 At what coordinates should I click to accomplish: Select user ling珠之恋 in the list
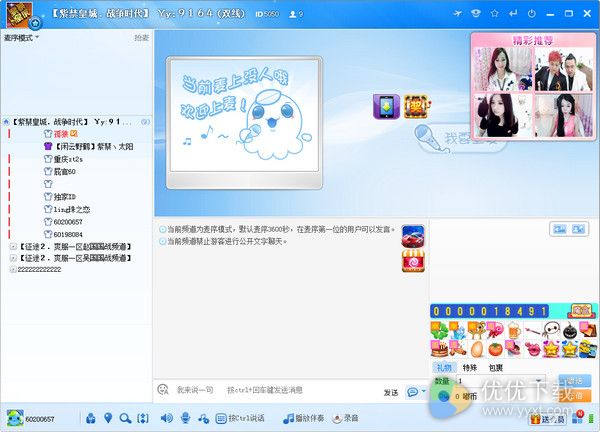coord(67,209)
